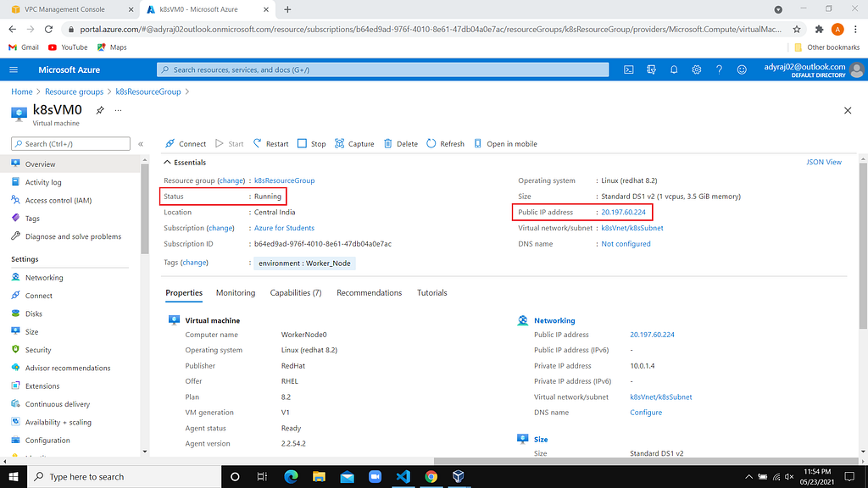
Task: Open Disks settings
Action: coord(33,313)
